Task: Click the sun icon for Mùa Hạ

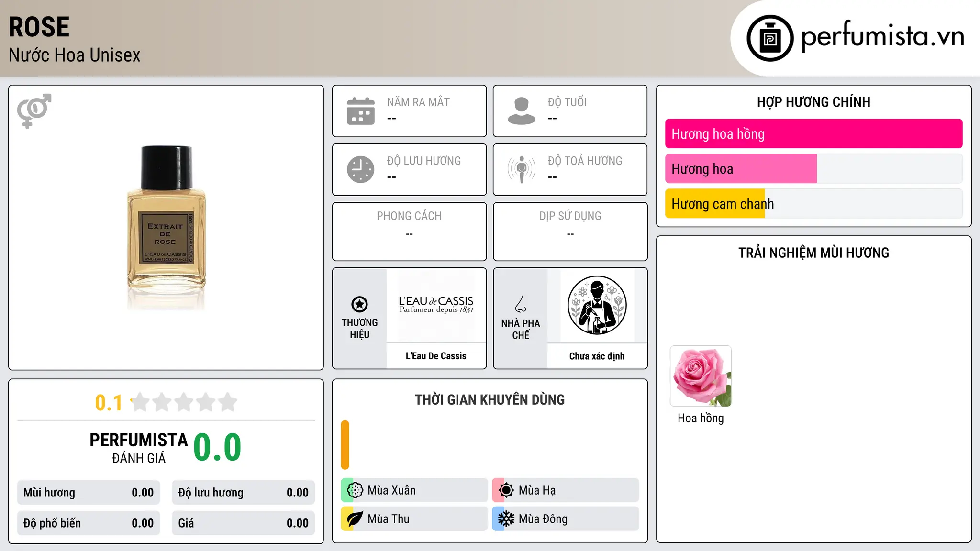Action: coord(506,490)
